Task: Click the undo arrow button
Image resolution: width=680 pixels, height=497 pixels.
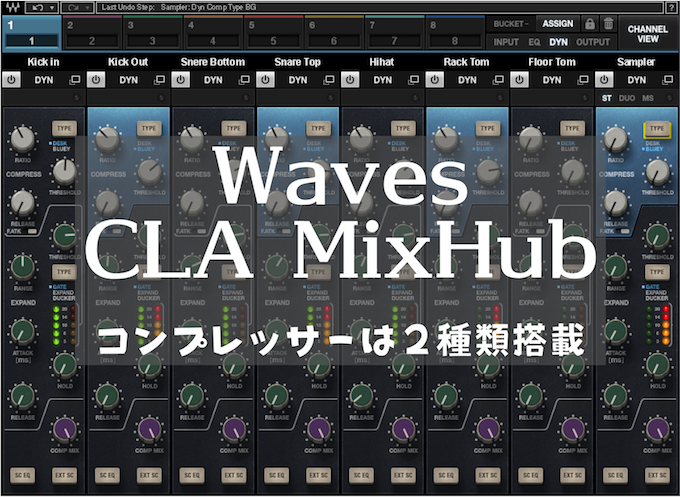Action: (x=39, y=7)
